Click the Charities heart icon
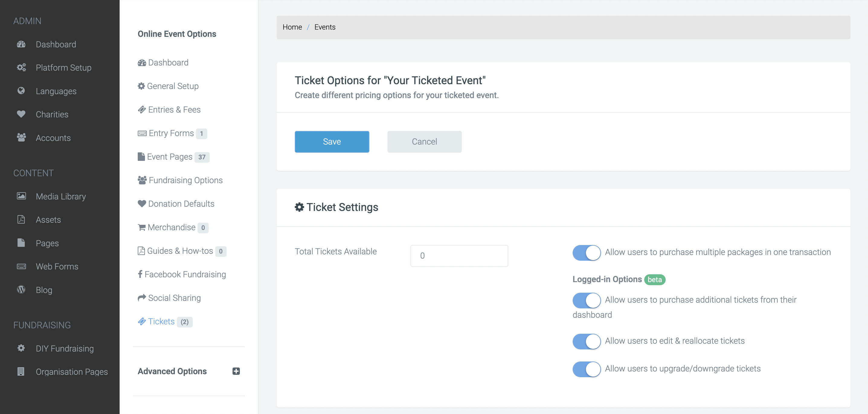Screen dimensions: 868x414 click(x=21, y=114)
